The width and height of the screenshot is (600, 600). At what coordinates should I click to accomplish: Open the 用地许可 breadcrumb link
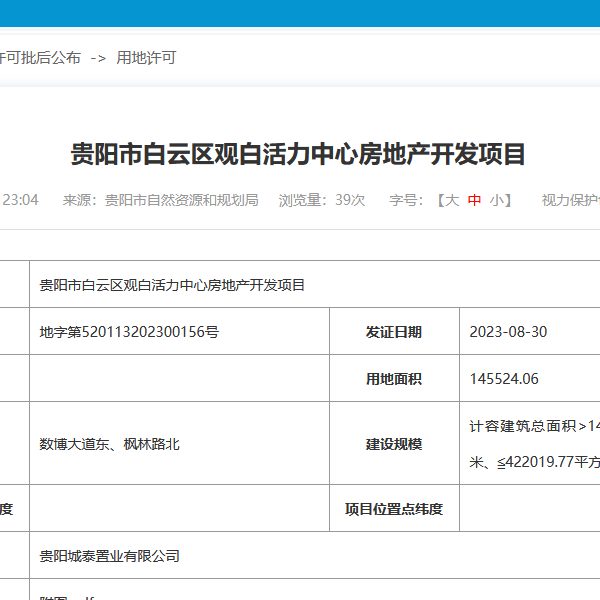146,58
